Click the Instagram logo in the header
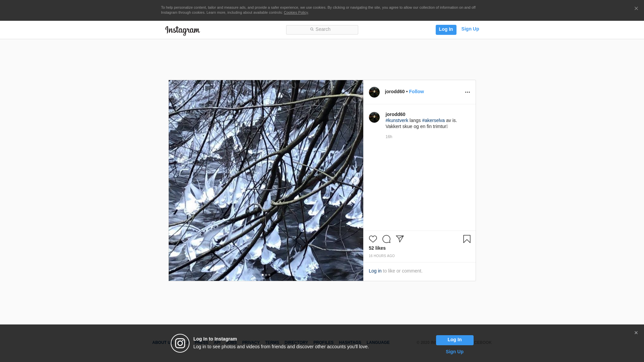 [x=182, y=31]
